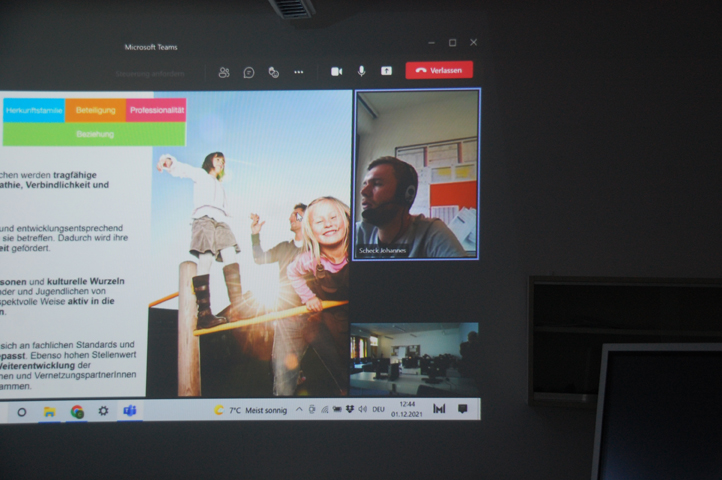This screenshot has width=722, height=480.
Task: Select the Professionalität pink tab on slide
Action: (157, 110)
